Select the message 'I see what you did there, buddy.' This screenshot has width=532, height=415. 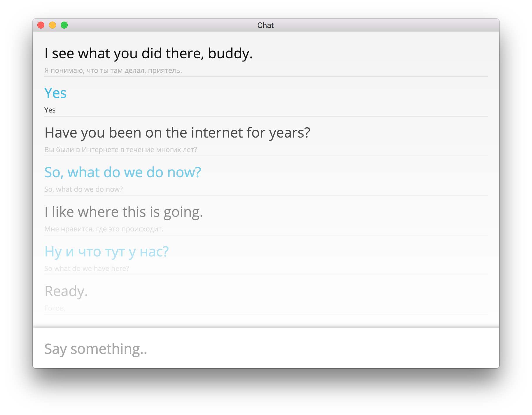pos(148,54)
